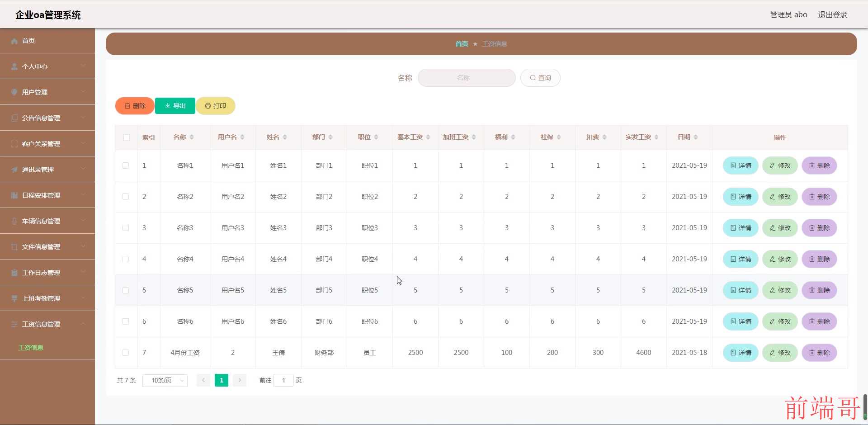868x425 pixels.
Task: Click the Personal Center user icon
Action: pyautogui.click(x=14, y=66)
